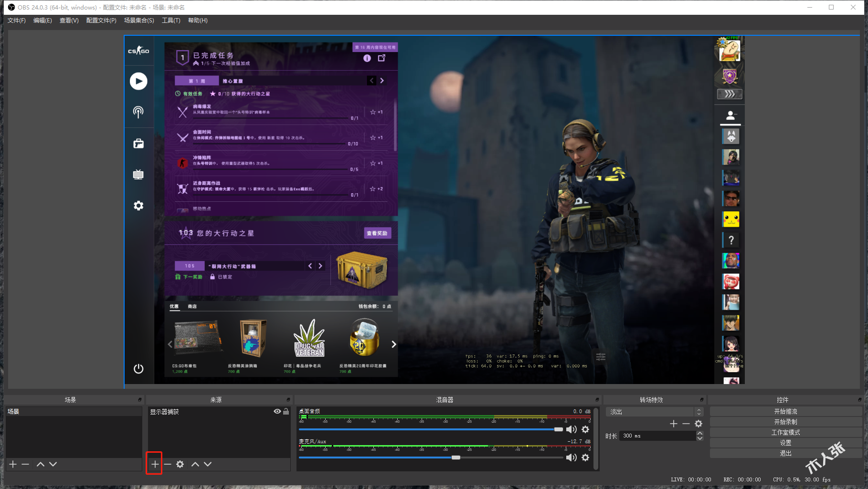Click the 麦克风/Aux volume slider handle
The width and height of the screenshot is (868, 489).
[x=456, y=458]
